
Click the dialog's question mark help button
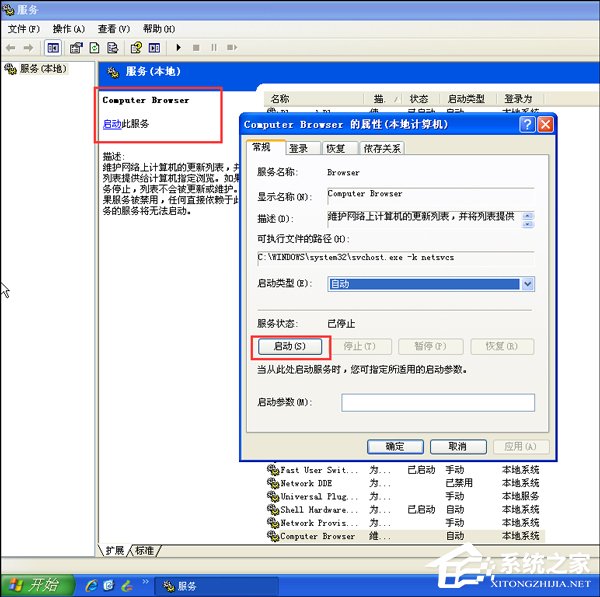(x=527, y=124)
